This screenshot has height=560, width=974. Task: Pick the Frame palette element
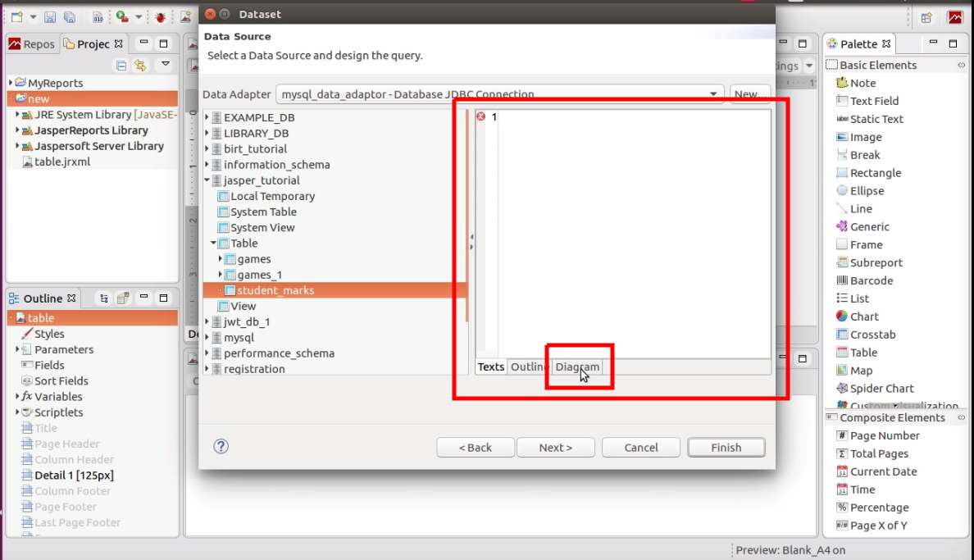(x=859, y=245)
